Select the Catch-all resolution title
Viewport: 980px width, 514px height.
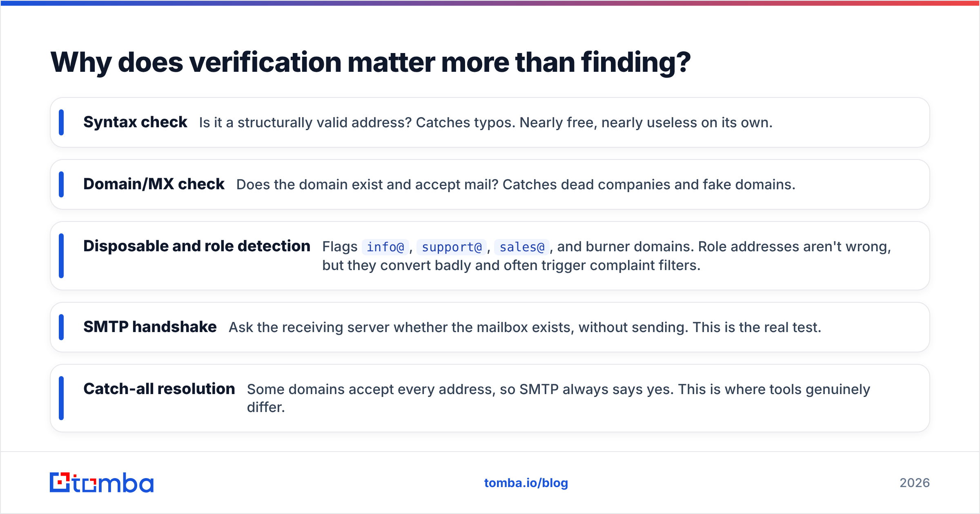pos(159,389)
